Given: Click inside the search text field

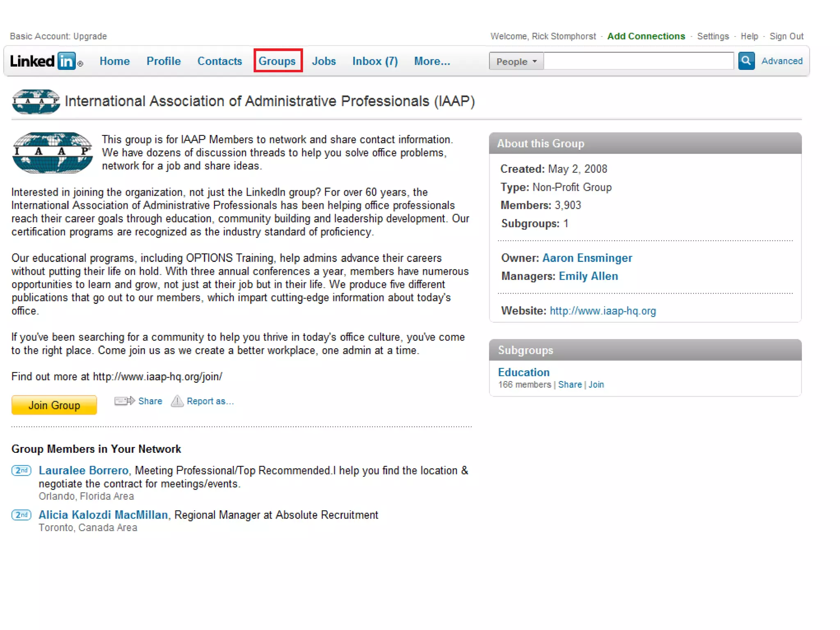Looking at the screenshot, I should [x=638, y=61].
